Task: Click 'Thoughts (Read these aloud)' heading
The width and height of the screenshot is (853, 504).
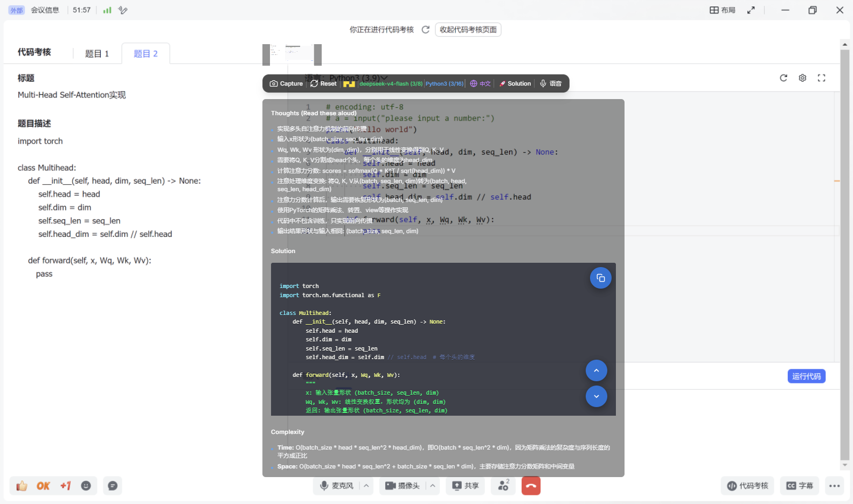Action: point(314,113)
